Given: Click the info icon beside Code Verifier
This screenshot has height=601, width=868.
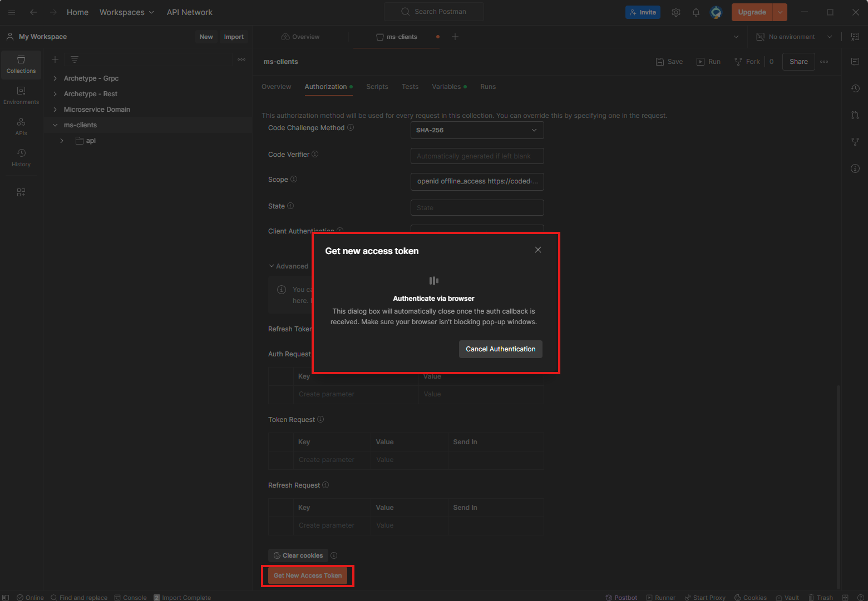Looking at the screenshot, I should pos(315,154).
